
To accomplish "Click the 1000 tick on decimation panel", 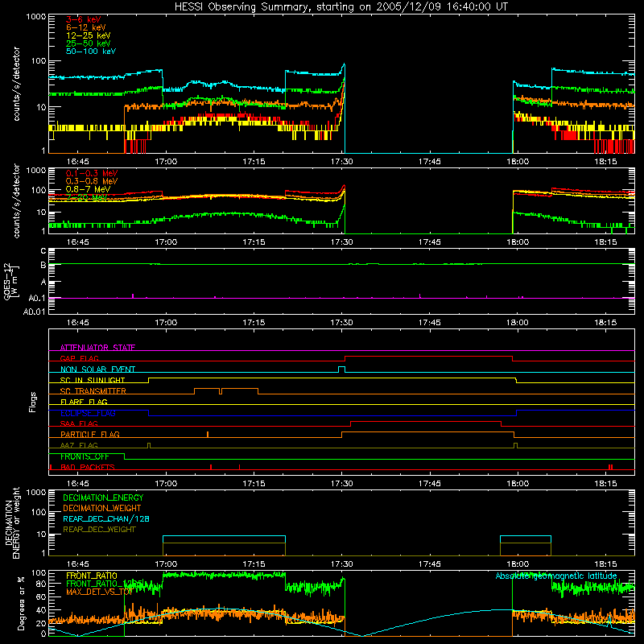I will coord(35,492).
